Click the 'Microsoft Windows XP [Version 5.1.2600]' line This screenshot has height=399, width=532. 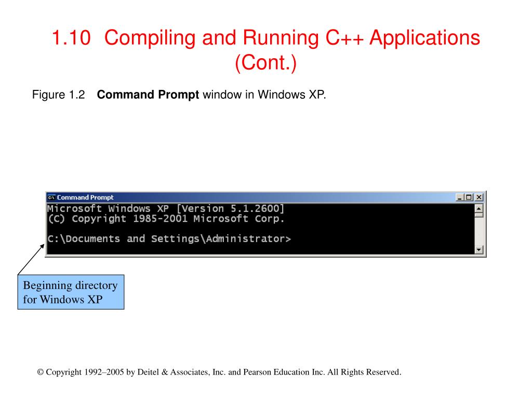pyautogui.click(x=166, y=208)
